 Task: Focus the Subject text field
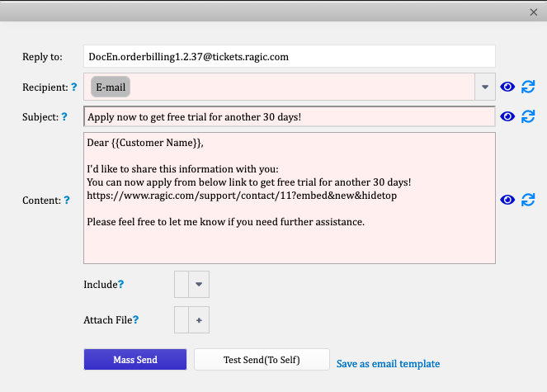290,116
